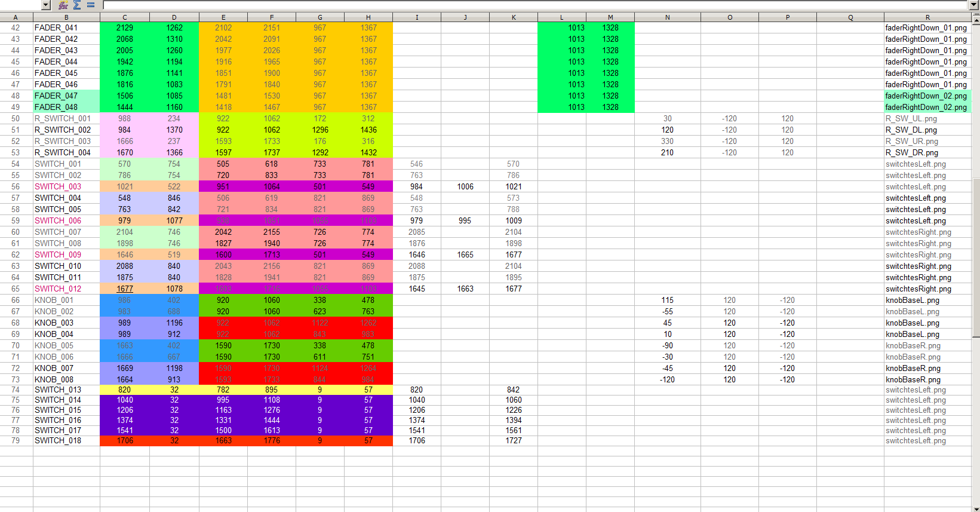
Task: Select the R_SW_DR.png cell
Action: click(x=927, y=152)
